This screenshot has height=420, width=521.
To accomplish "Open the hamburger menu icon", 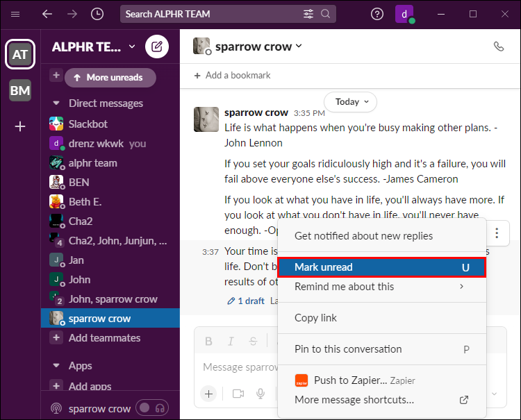I will pos(14,14).
